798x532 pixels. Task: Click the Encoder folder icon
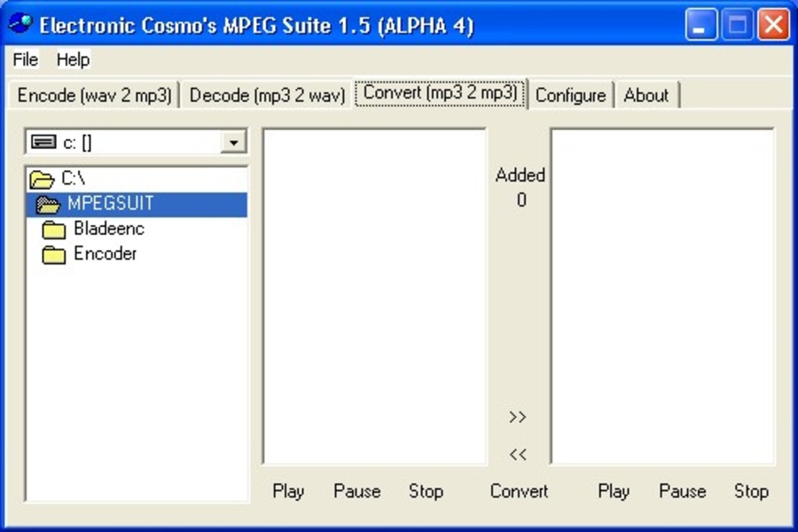tap(55, 254)
